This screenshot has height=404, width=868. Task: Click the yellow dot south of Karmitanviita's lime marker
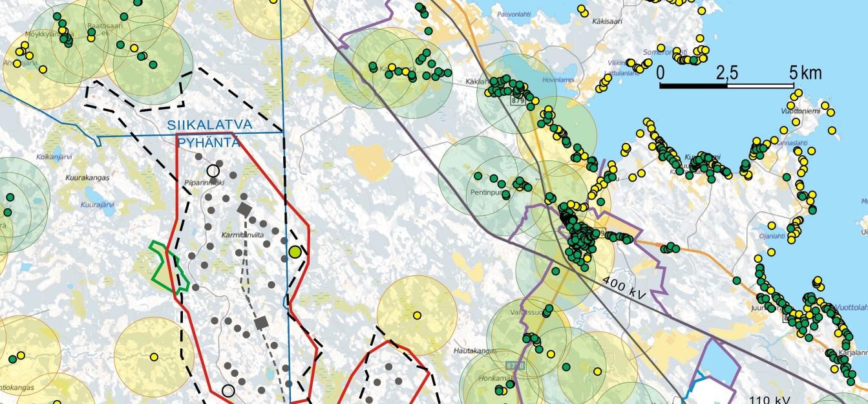click(x=417, y=315)
